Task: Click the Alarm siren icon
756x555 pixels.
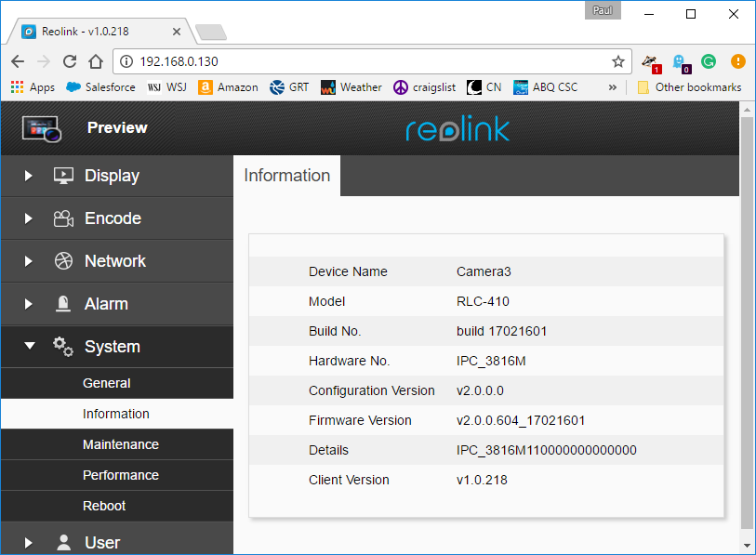Action: coord(63,304)
